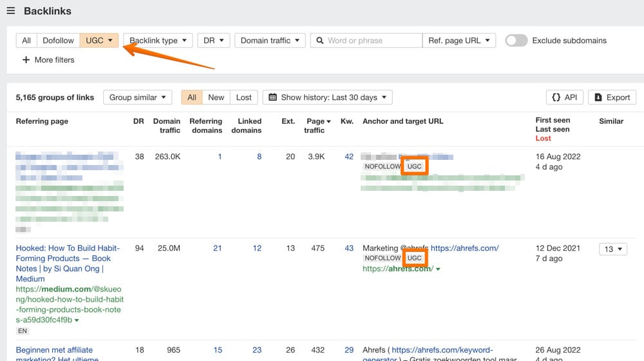Click the Word or phrase search field
The width and height of the screenshot is (644, 361).
click(366, 41)
